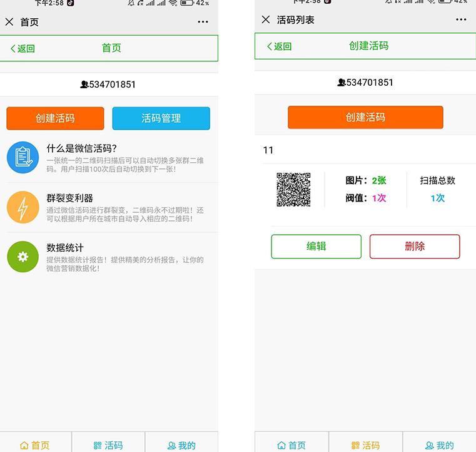Image resolution: width=476 pixels, height=452 pixels.
Task: Click the user icon next to the ID on the left screen
Action: pos(84,85)
